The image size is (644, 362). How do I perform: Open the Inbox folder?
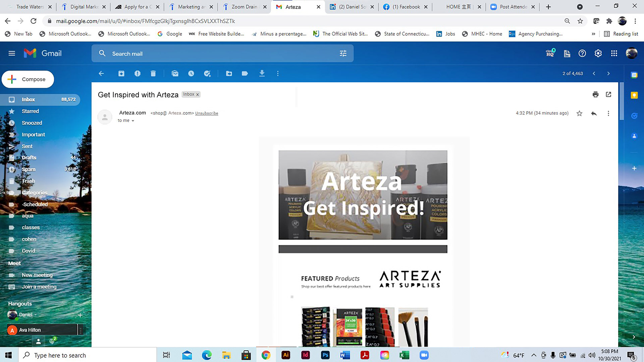click(x=40, y=99)
